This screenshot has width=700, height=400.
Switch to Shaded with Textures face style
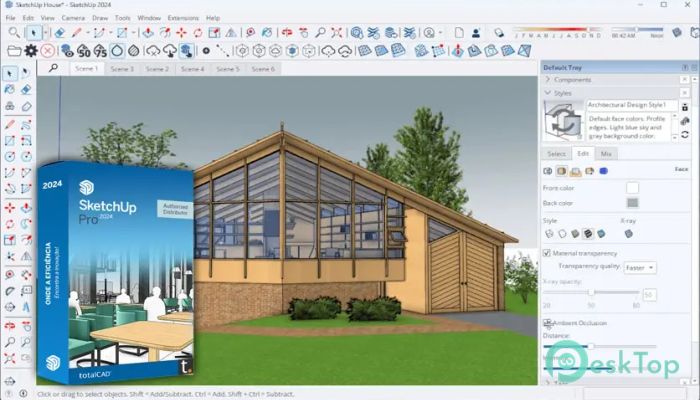click(x=588, y=233)
